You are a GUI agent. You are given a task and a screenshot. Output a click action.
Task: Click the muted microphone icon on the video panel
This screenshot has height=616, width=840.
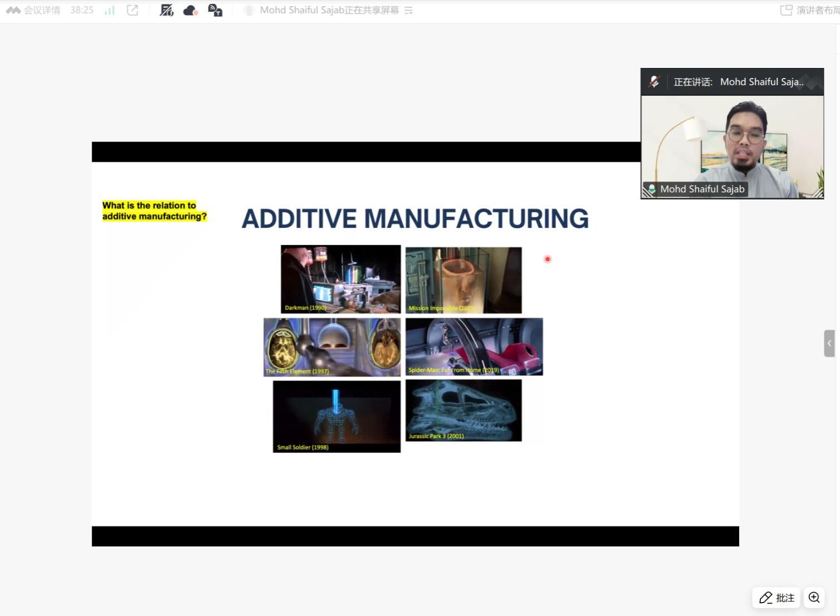654,82
